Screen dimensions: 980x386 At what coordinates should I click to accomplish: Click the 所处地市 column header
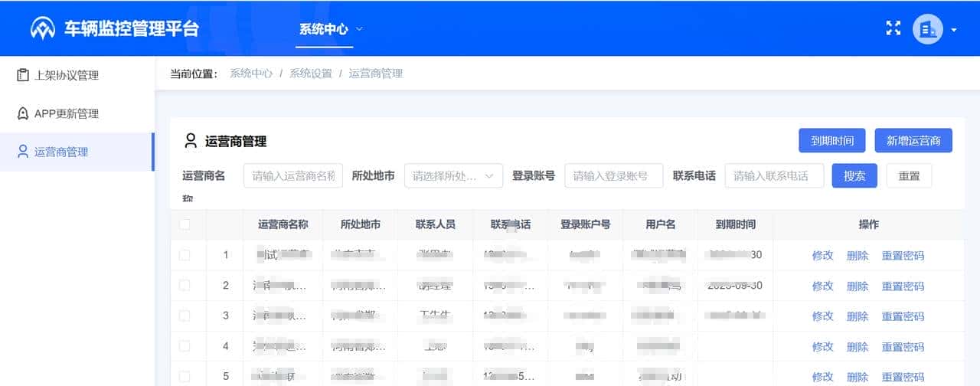(x=361, y=224)
